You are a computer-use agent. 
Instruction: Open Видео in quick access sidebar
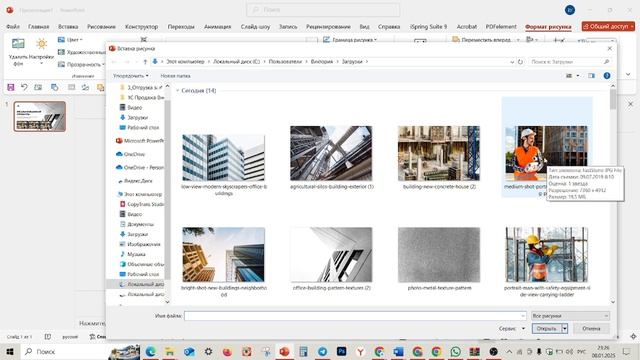tap(131, 107)
